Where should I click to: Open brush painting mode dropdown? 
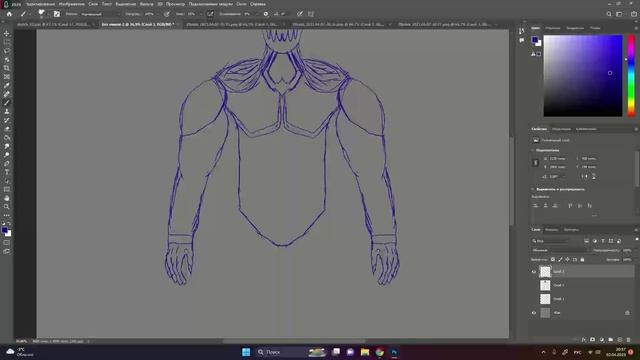click(99, 14)
